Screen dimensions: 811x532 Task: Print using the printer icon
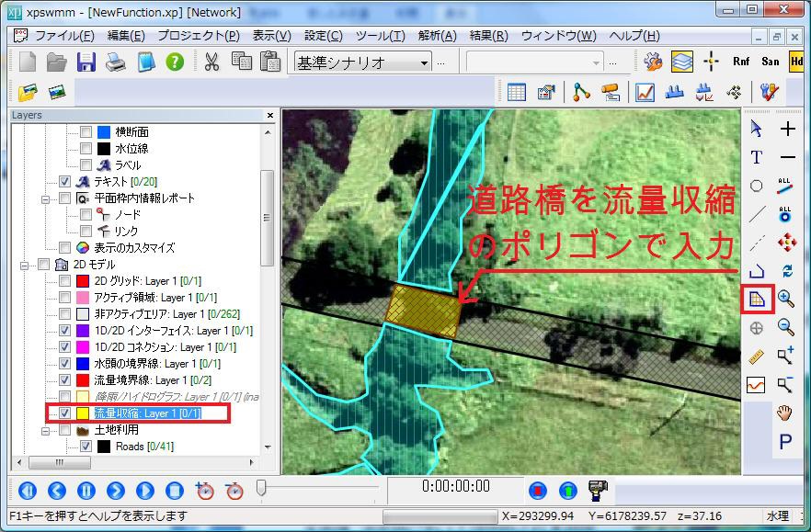[116, 62]
